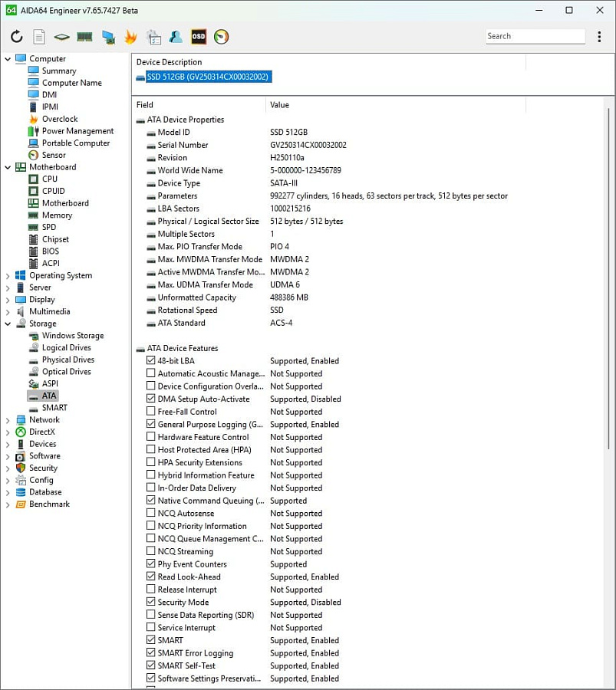The width and height of the screenshot is (616, 690).
Task: Click the Refresh toolbar icon
Action: (17, 37)
